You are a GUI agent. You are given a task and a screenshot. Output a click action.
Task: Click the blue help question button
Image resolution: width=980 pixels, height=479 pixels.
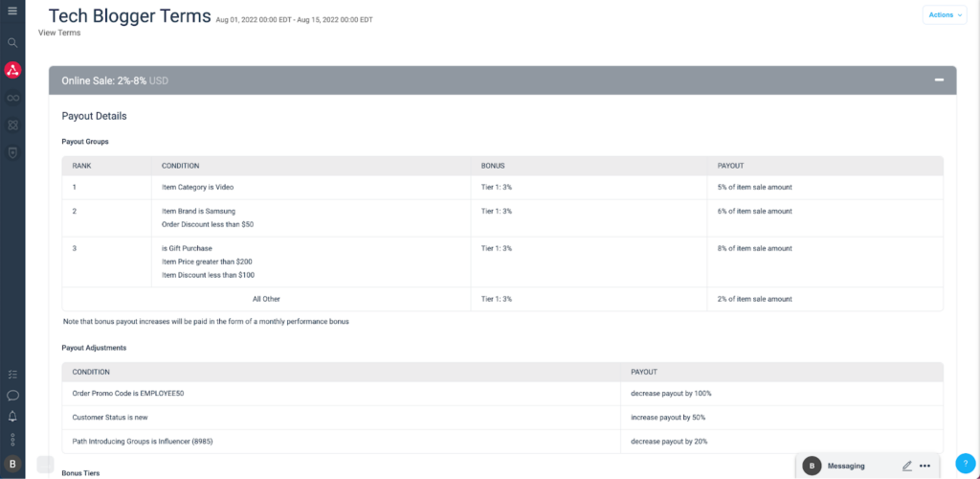(x=965, y=464)
